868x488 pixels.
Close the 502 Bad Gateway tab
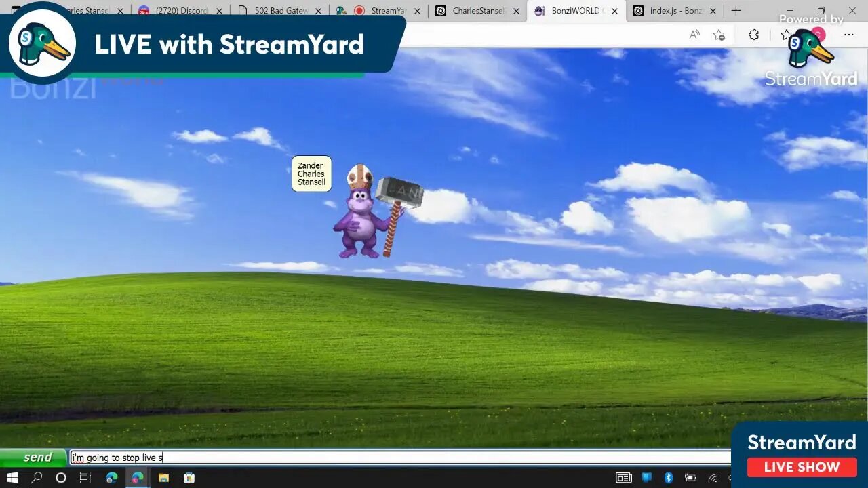coord(318,11)
